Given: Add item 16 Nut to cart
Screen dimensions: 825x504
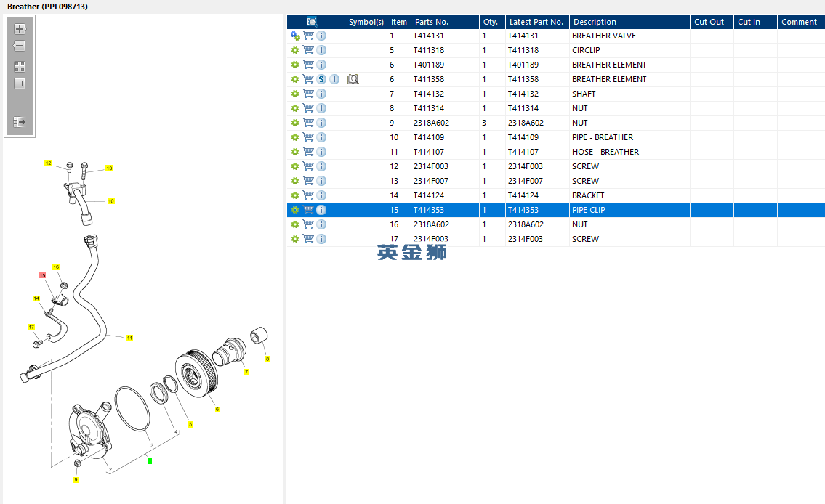Looking at the screenshot, I should tap(308, 224).
